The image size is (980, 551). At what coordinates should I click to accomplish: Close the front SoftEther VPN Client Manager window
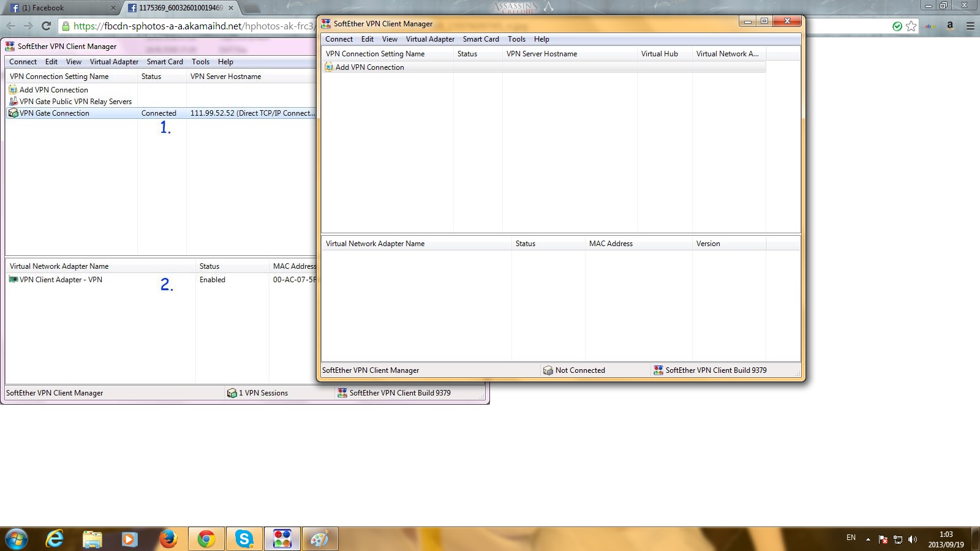coord(787,21)
